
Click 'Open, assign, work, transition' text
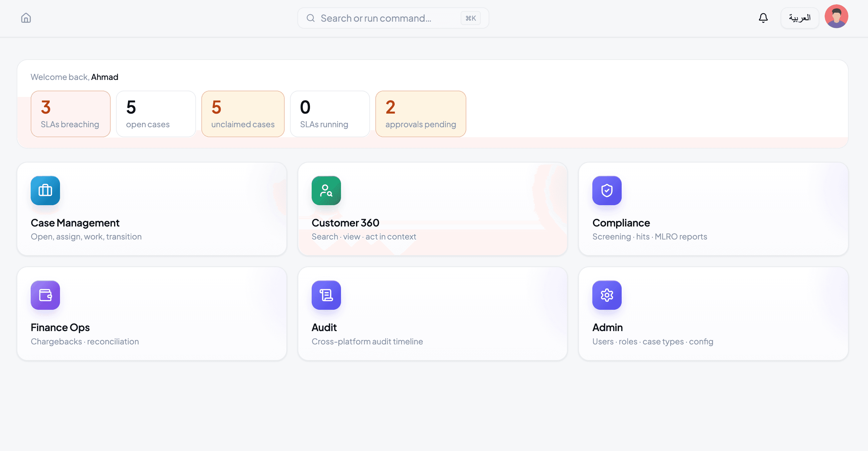[86, 236]
